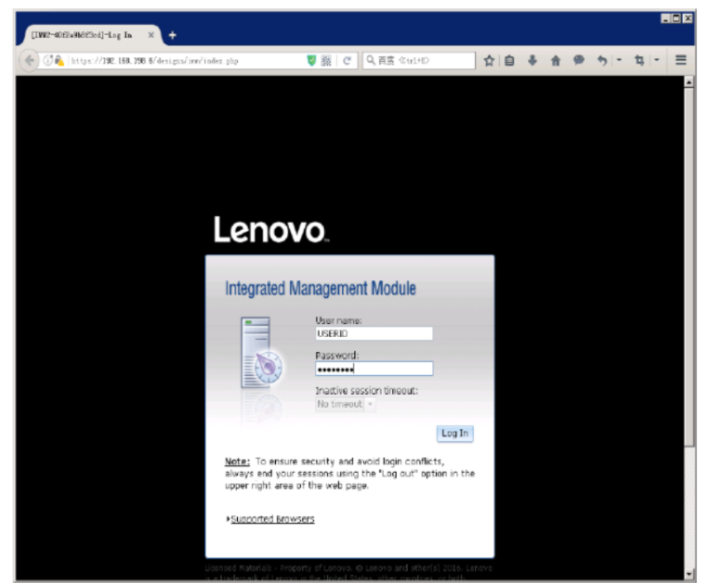Viewport: 707px width, 588px height.
Task: Click the Lenovo logo
Action: 270,229
